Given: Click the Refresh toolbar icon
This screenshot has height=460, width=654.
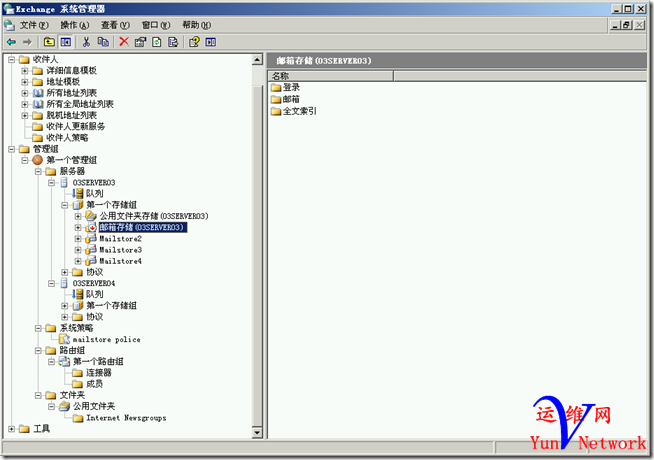Looking at the screenshot, I should coord(157,42).
